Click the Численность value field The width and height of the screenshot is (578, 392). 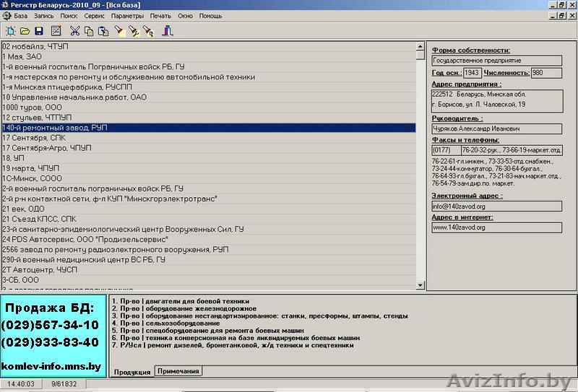(546, 73)
